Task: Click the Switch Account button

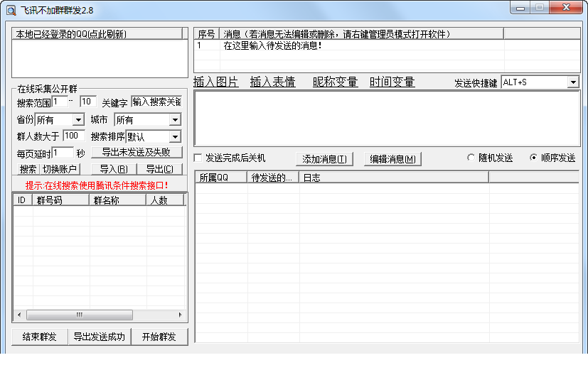Action: [x=60, y=169]
